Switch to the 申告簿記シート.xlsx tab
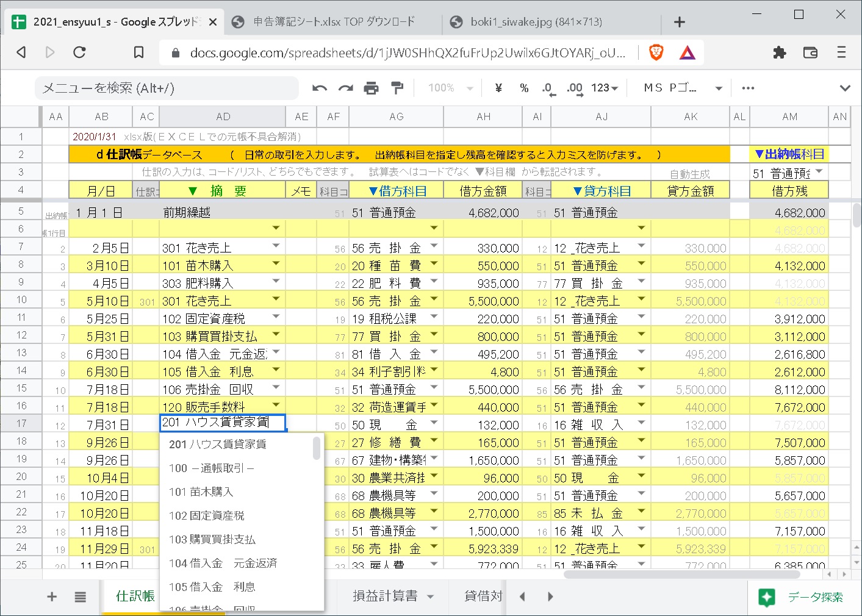Image resolution: width=862 pixels, height=616 pixels. coord(334,22)
